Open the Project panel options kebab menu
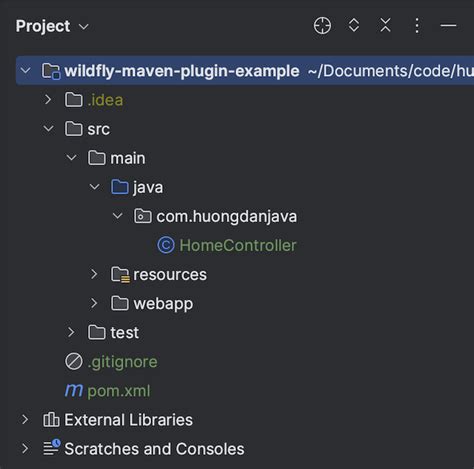 pyautogui.click(x=417, y=26)
